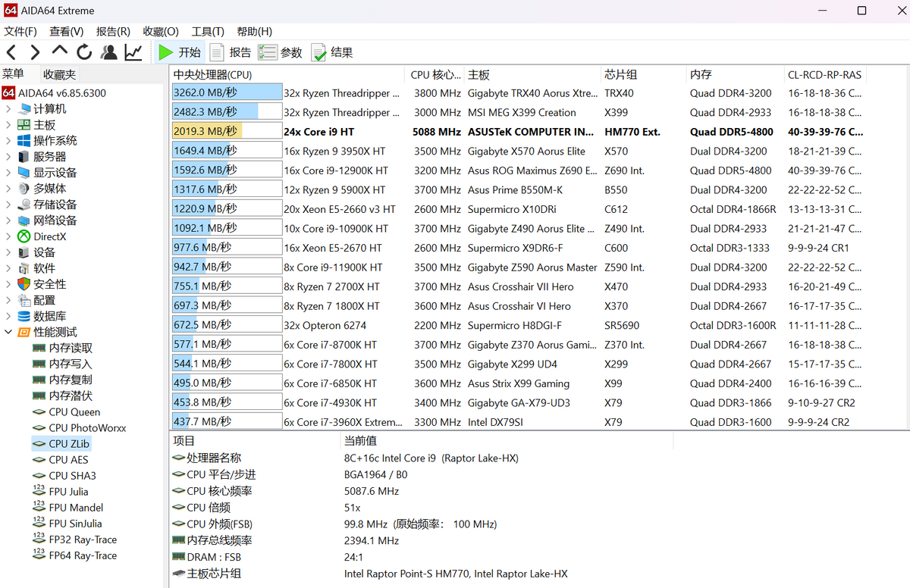Click the 参数 toolbar button
This screenshot has width=910, height=588.
pyautogui.click(x=281, y=52)
